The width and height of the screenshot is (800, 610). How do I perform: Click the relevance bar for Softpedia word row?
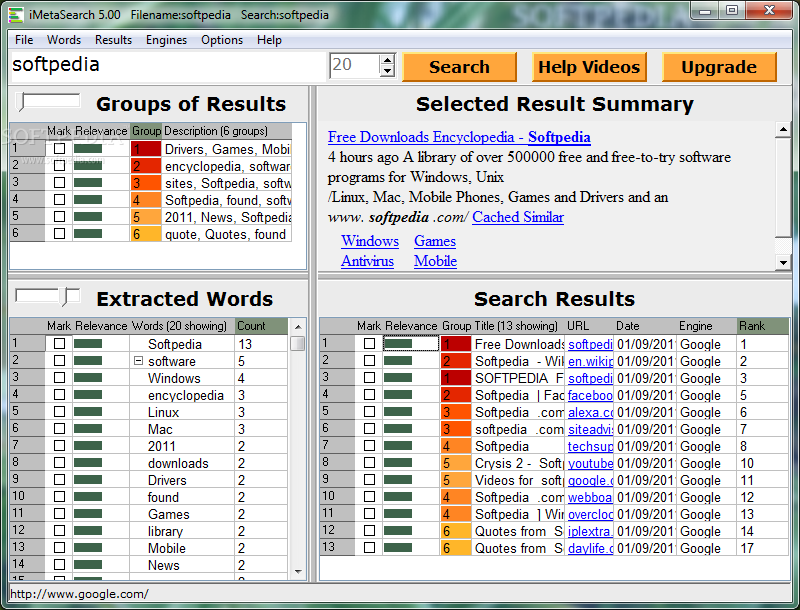(x=88, y=344)
